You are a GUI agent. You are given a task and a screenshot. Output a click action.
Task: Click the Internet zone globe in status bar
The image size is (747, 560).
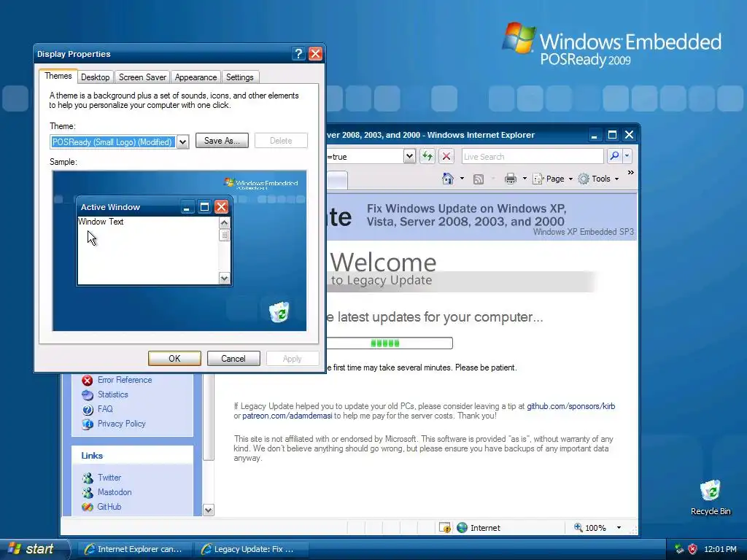(462, 528)
